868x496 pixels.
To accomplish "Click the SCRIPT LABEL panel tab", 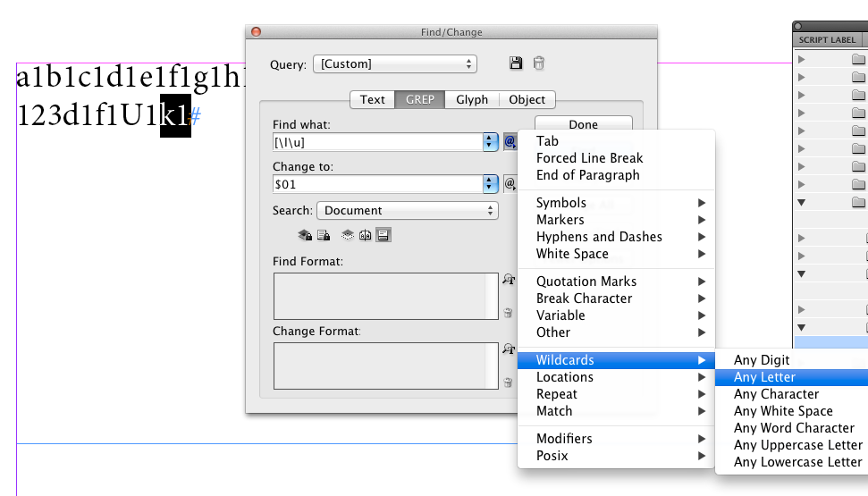I will click(x=827, y=40).
